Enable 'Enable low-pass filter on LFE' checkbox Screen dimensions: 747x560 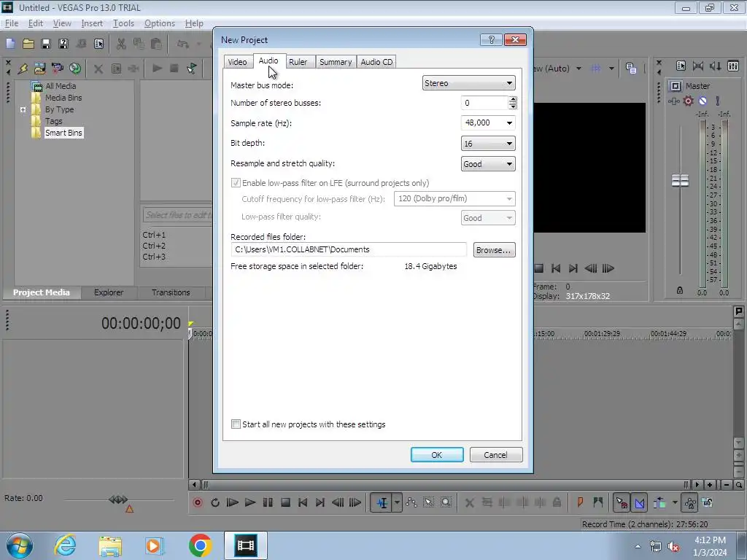236,183
